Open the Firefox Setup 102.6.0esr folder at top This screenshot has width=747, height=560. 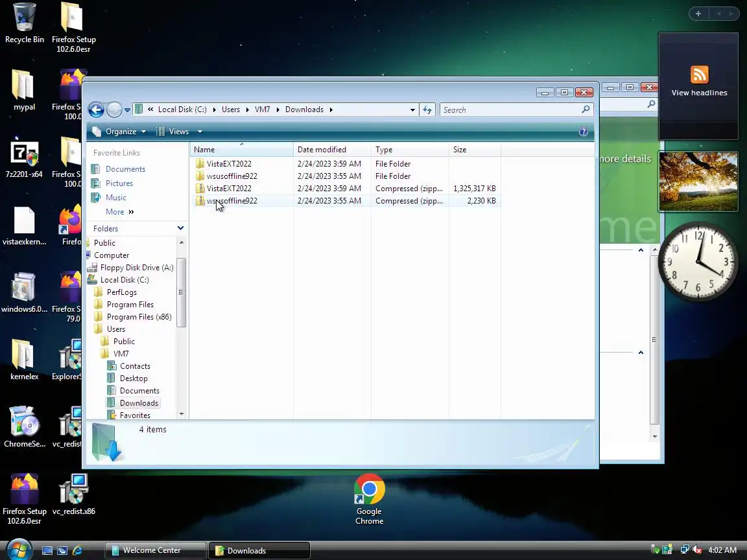[x=73, y=27]
